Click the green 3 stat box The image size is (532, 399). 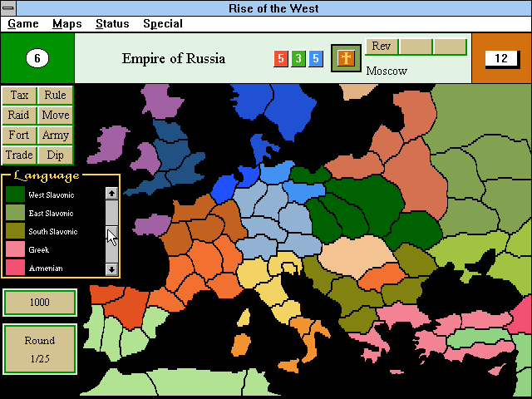(x=298, y=58)
